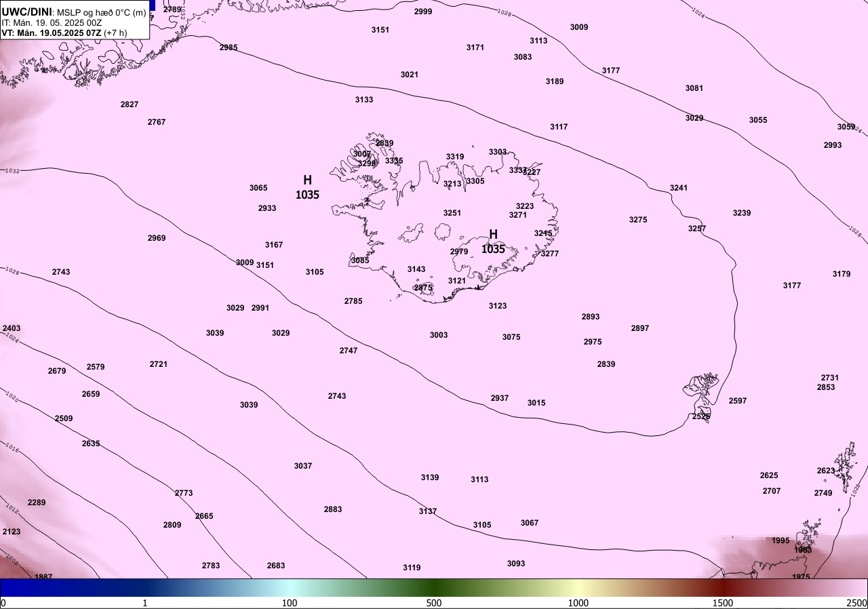This screenshot has width=868, height=609.
Task: Click the 2883 height value
Action: coord(333,509)
